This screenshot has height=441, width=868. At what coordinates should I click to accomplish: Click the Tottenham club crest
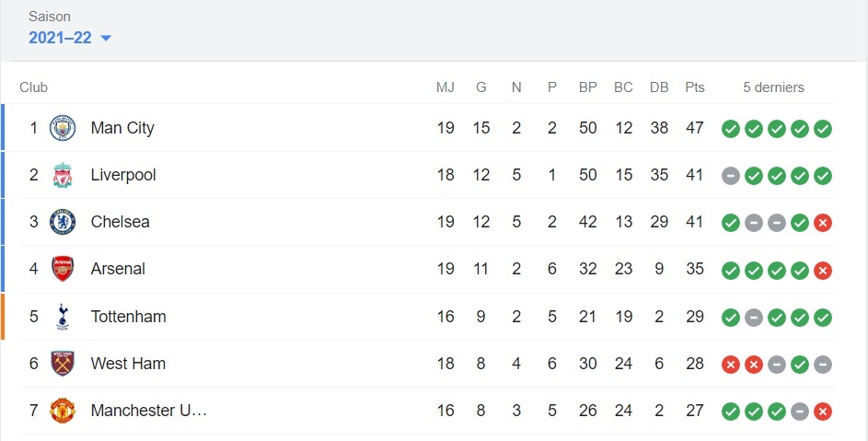tap(63, 317)
